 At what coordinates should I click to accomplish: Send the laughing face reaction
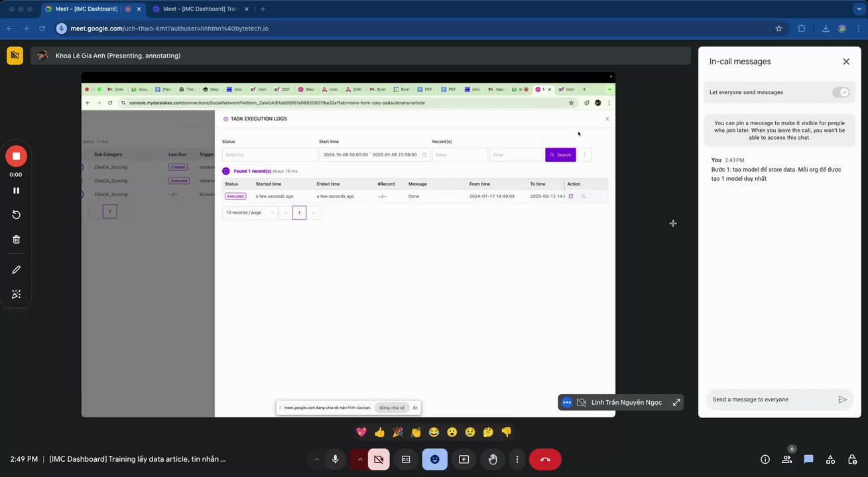pyautogui.click(x=434, y=432)
